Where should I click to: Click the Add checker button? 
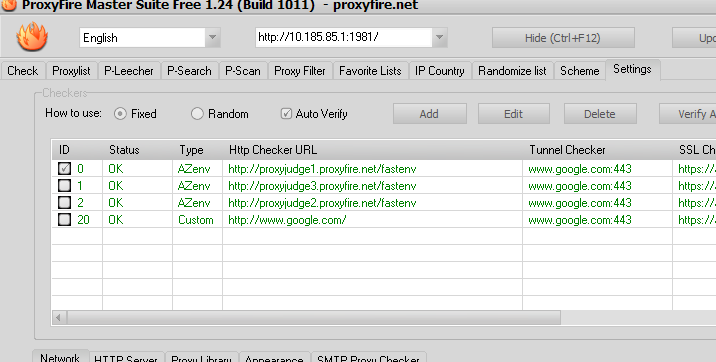pyautogui.click(x=429, y=114)
